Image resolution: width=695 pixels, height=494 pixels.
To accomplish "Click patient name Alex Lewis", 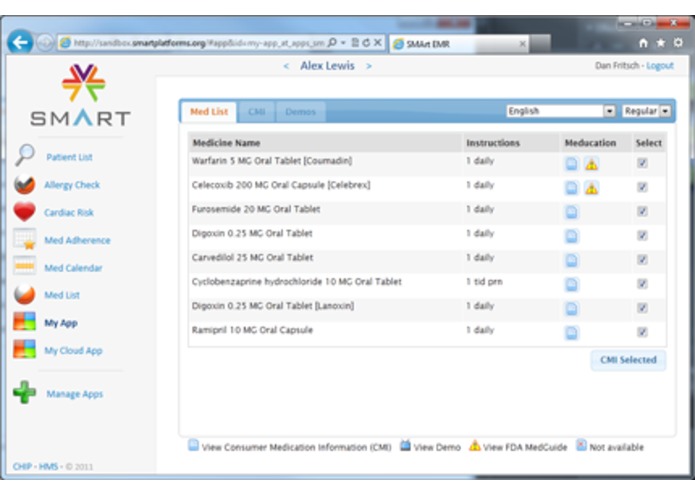I will click(x=327, y=66).
